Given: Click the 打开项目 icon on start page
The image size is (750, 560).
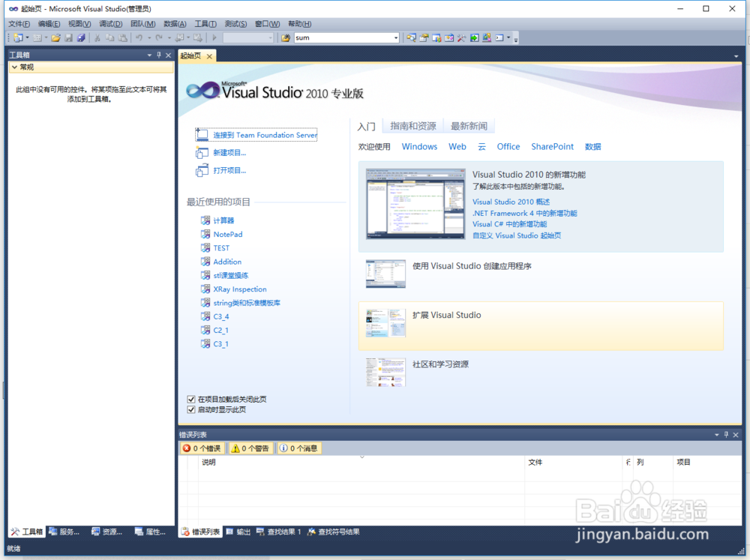Looking at the screenshot, I should click(x=202, y=170).
